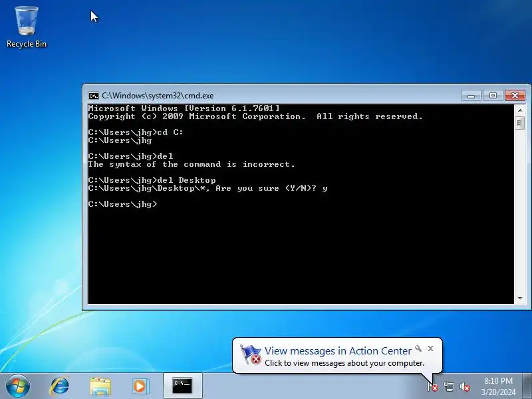Close the Action Center notification balloon
Image resolution: width=532 pixels, height=399 pixels.
(430, 348)
